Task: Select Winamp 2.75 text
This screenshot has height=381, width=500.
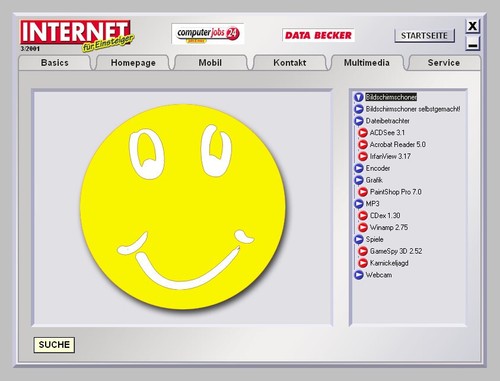Action: coord(389,228)
